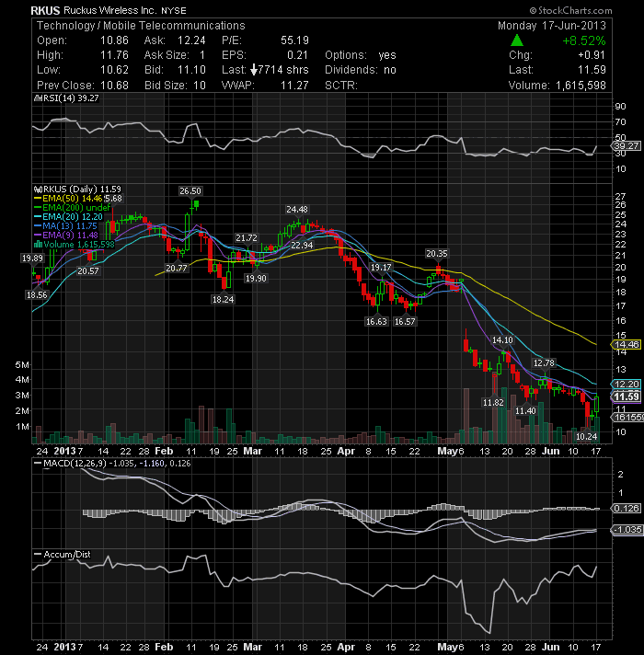
Task: Click the Chg +0.91 value
Action: 592,55
